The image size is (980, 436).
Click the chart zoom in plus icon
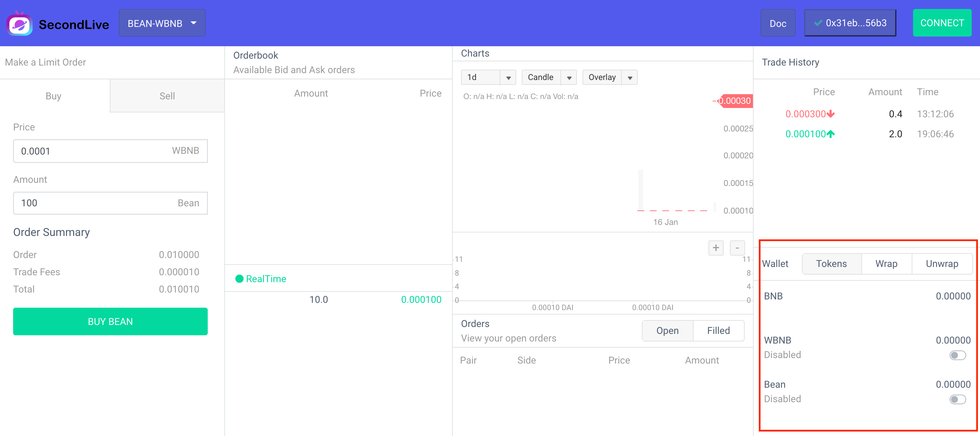tap(716, 248)
